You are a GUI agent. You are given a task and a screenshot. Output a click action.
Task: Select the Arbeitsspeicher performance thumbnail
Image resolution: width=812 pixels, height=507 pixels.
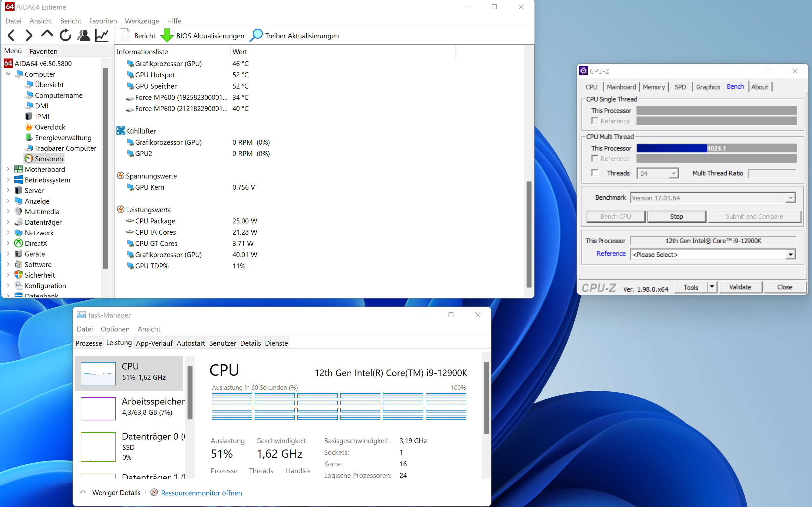point(98,409)
